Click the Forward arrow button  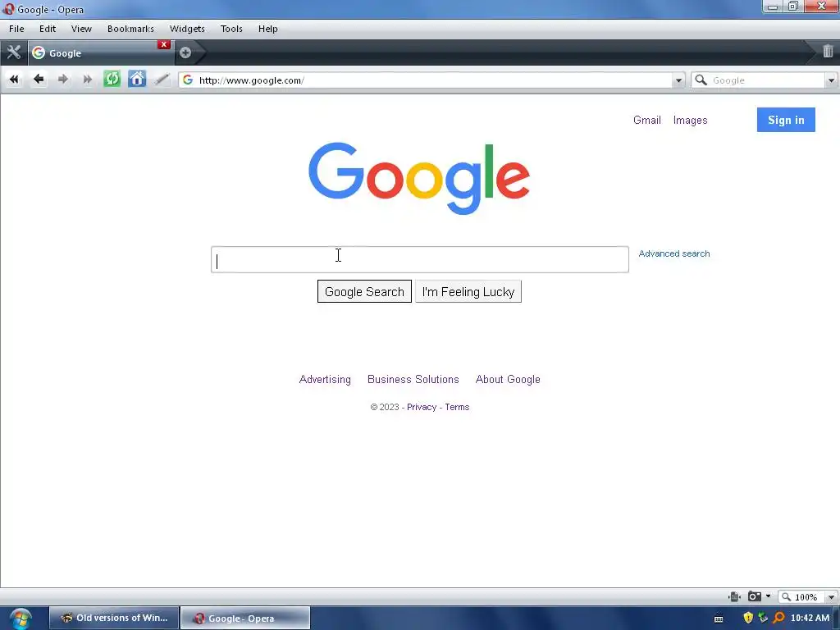(62, 80)
